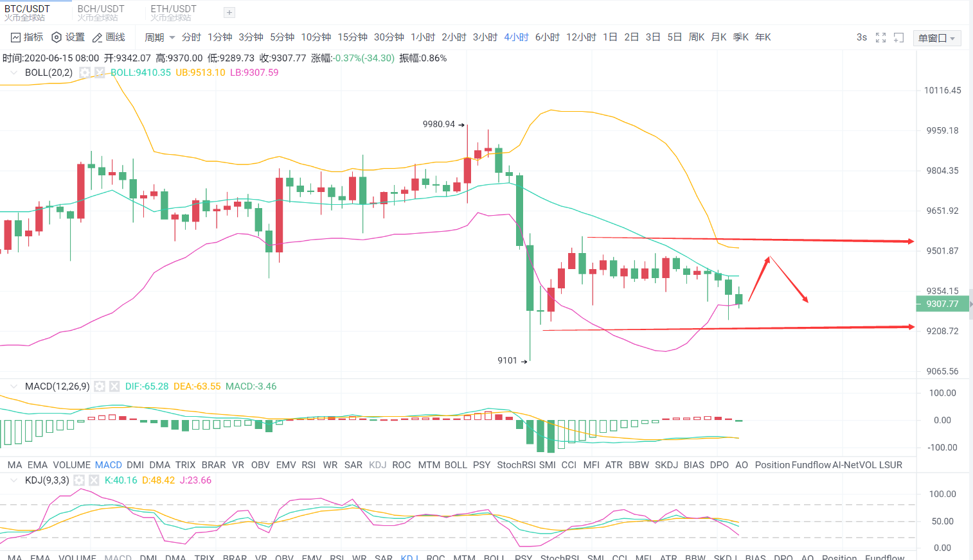
Task: Remove the BOLL indicator with X icon
Action: pyautogui.click(x=100, y=73)
